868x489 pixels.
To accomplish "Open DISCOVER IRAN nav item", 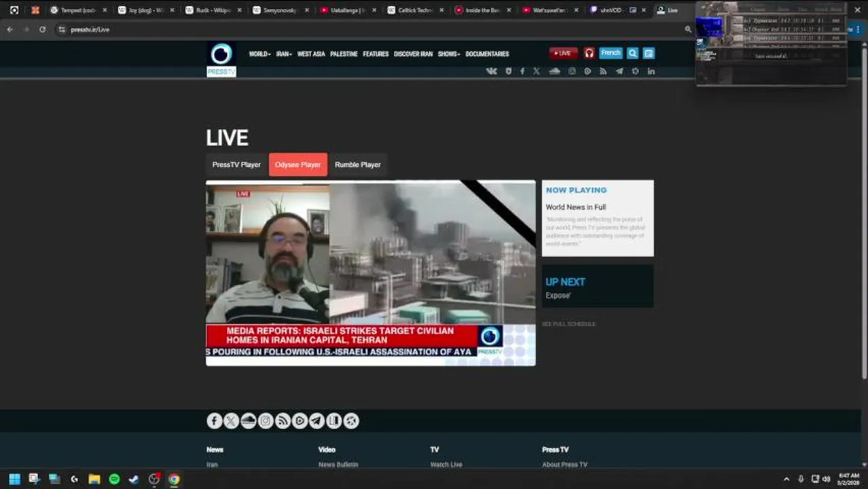I will click(413, 54).
